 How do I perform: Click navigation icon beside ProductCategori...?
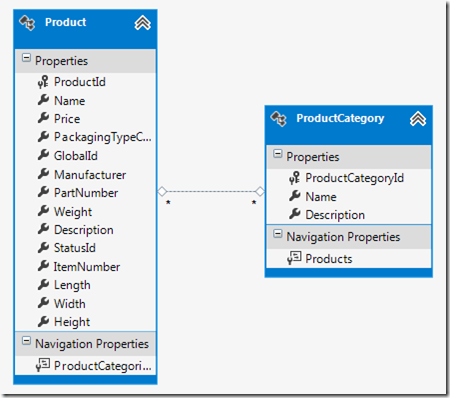(43, 365)
